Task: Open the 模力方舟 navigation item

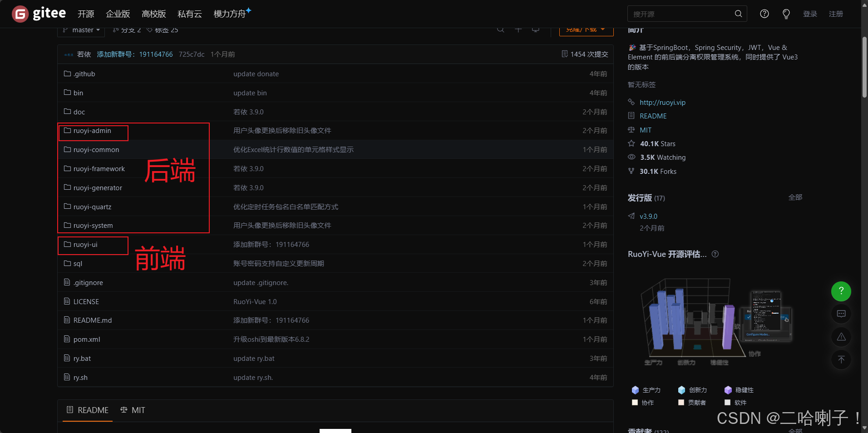Action: (230, 14)
